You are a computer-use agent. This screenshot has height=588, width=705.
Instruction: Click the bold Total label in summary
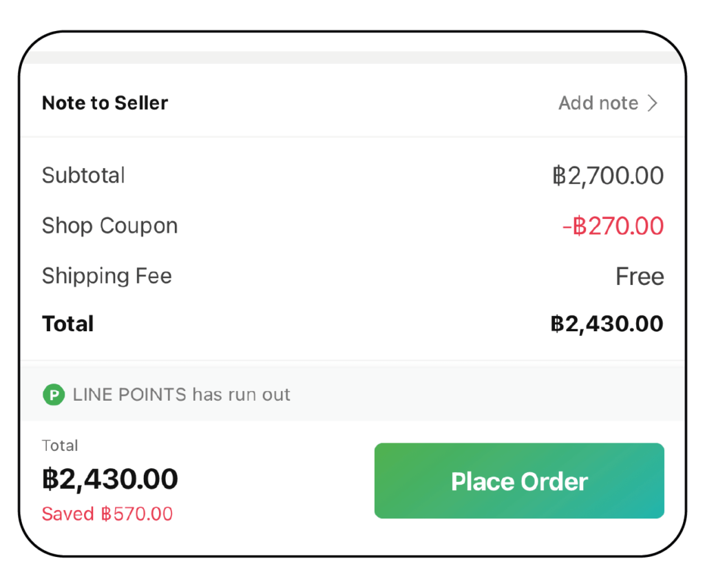pyautogui.click(x=67, y=324)
